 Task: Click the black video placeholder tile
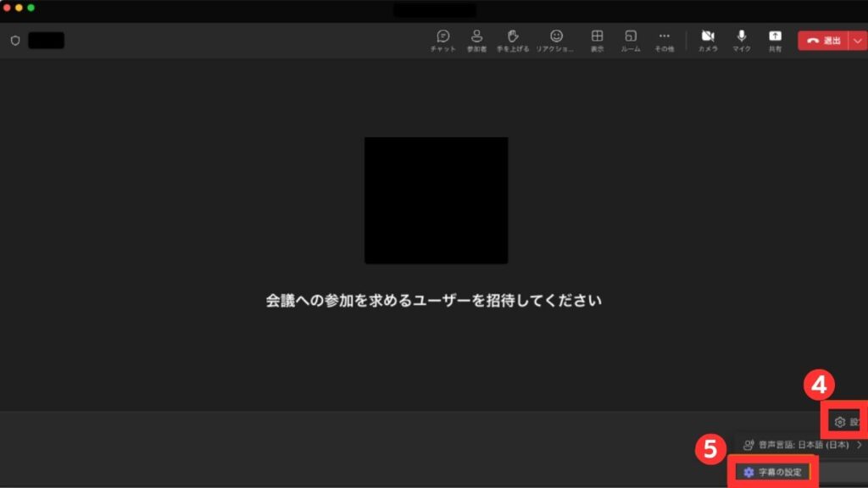pyautogui.click(x=435, y=199)
